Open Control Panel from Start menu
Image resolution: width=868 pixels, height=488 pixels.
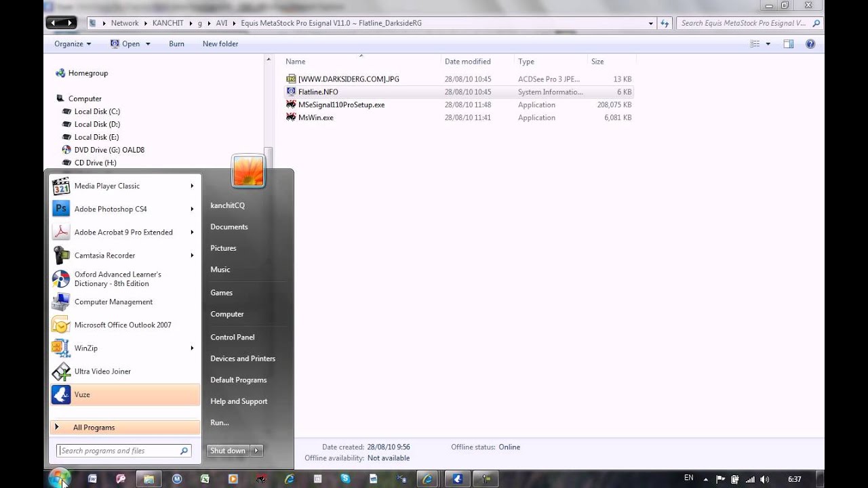pyautogui.click(x=232, y=337)
